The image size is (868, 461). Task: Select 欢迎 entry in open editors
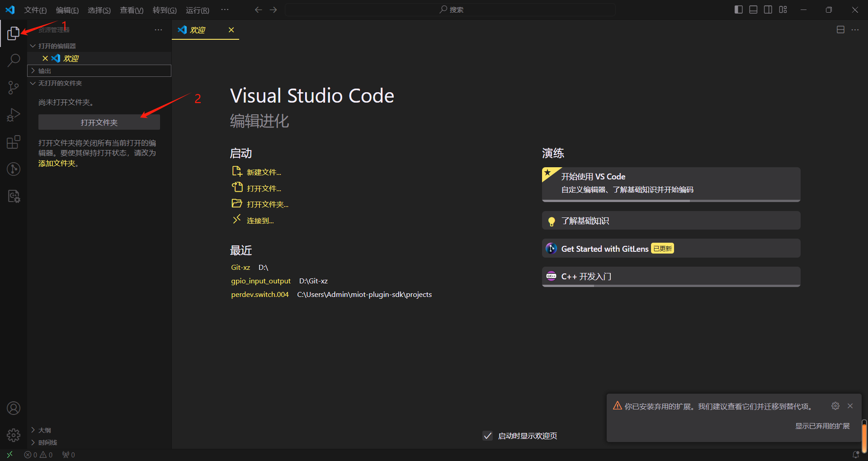tap(99, 58)
